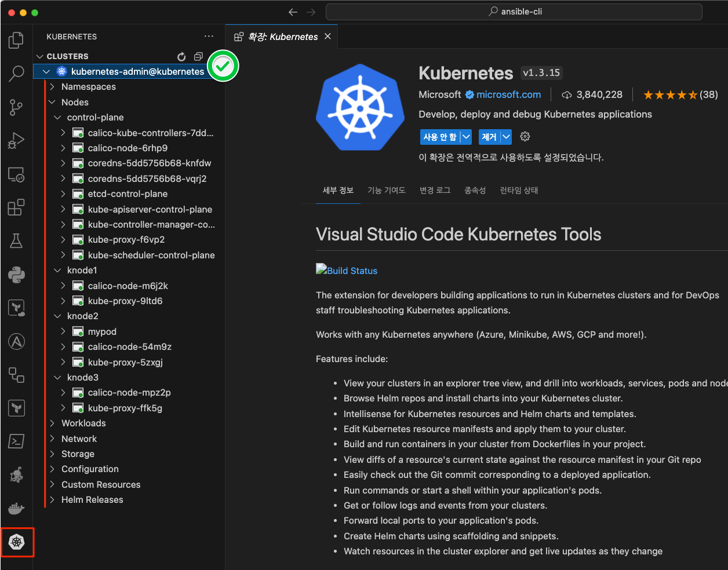Switch to the 변경 로그 tab
The image size is (728, 570).
435,190
